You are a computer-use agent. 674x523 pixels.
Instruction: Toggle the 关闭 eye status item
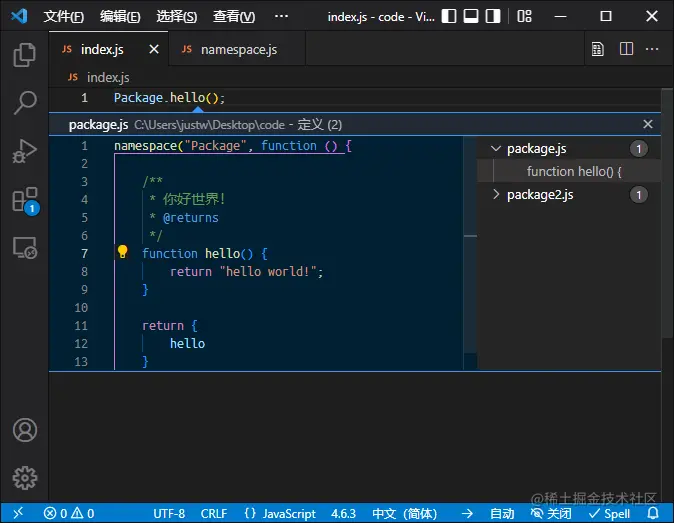(x=551, y=514)
